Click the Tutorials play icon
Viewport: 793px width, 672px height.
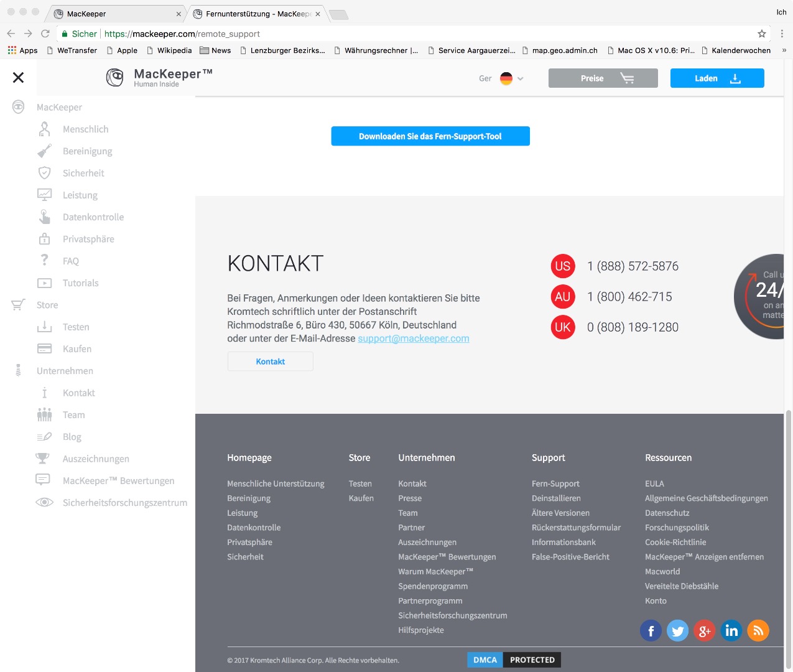coord(44,282)
